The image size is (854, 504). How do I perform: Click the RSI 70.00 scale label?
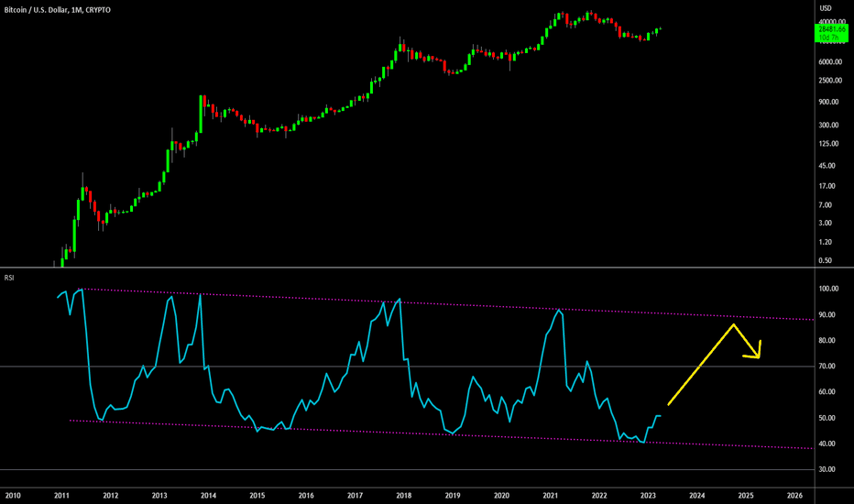coord(827,367)
